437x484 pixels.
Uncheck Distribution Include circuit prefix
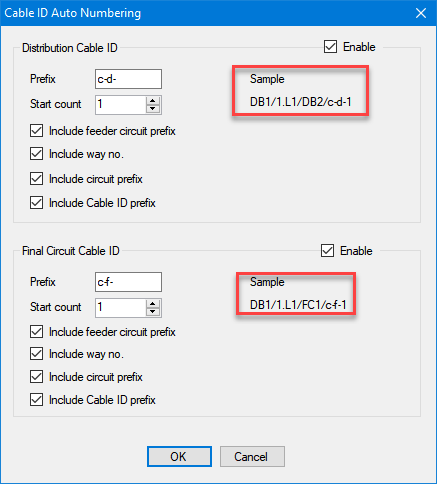tap(36, 179)
